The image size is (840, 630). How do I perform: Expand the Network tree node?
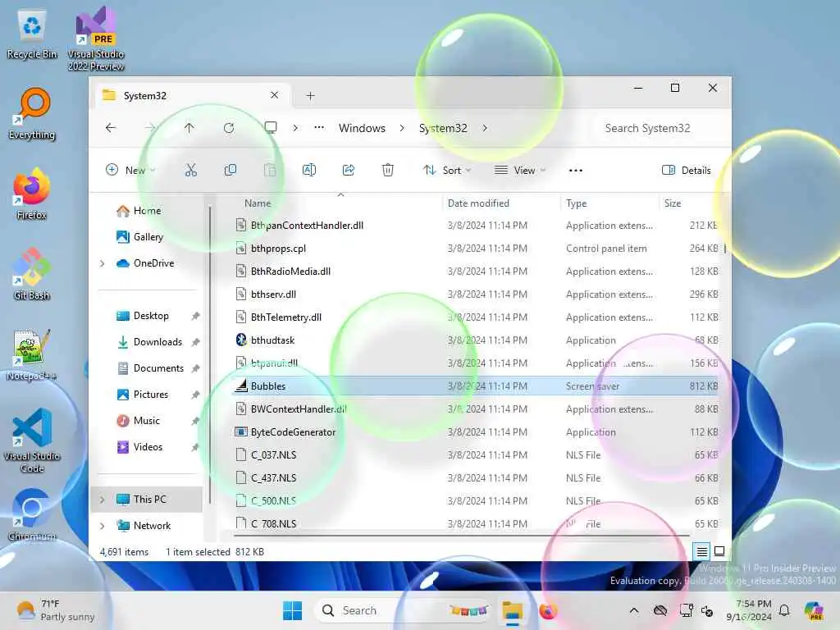tap(103, 526)
